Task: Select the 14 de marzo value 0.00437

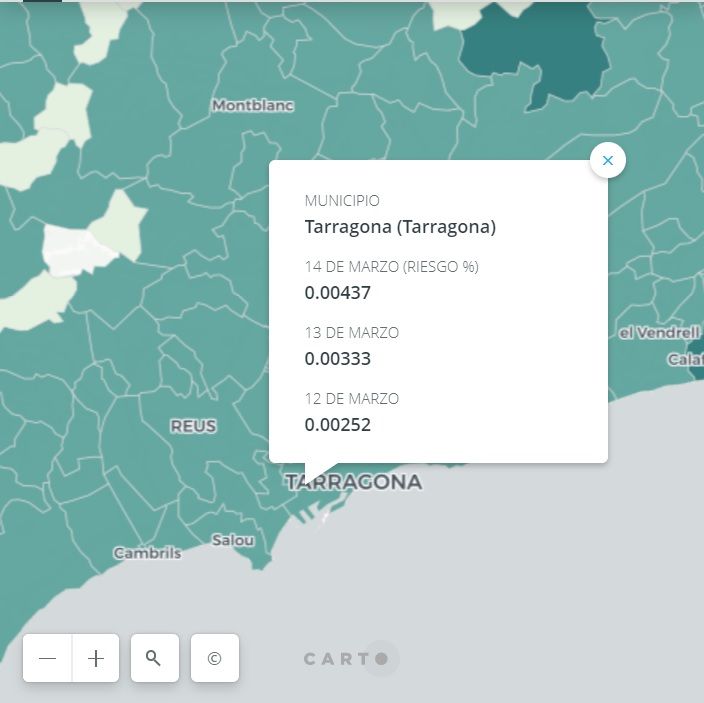Action: click(338, 293)
